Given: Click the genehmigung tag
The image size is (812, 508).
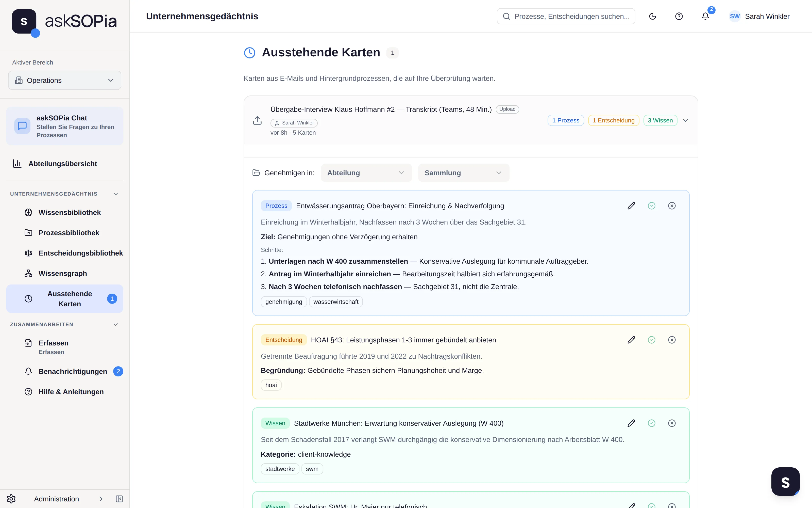Looking at the screenshot, I should click(x=283, y=302).
